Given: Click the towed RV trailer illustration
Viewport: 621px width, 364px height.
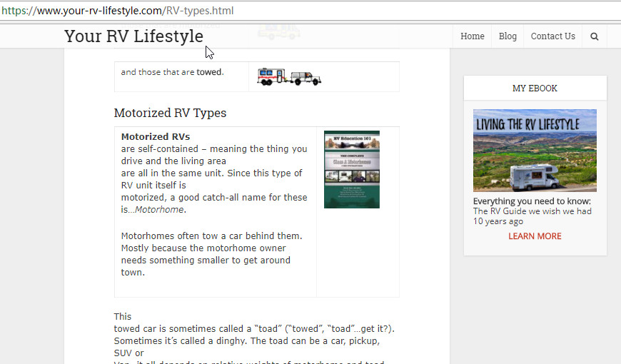Looking at the screenshot, I should [x=289, y=77].
